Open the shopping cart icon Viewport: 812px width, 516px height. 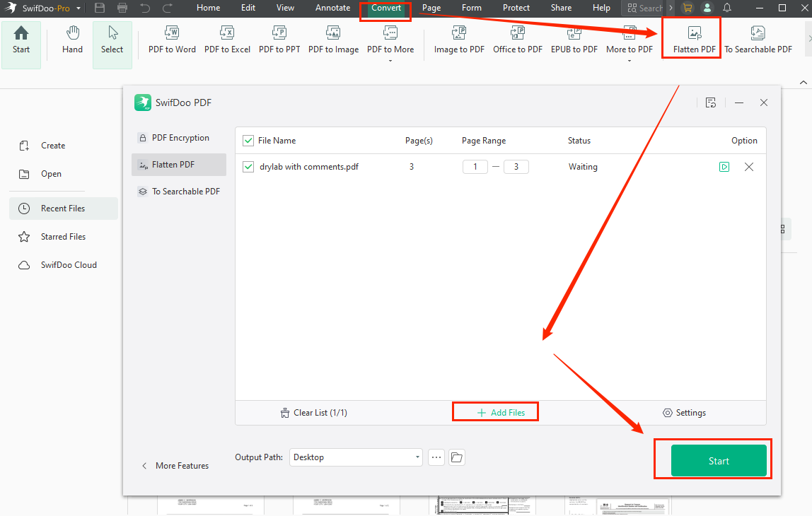pyautogui.click(x=688, y=8)
